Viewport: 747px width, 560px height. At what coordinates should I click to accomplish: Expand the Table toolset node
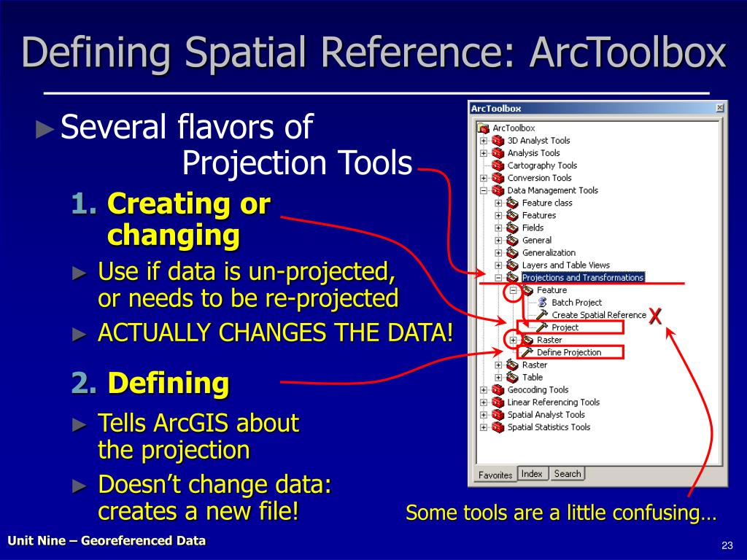point(498,377)
